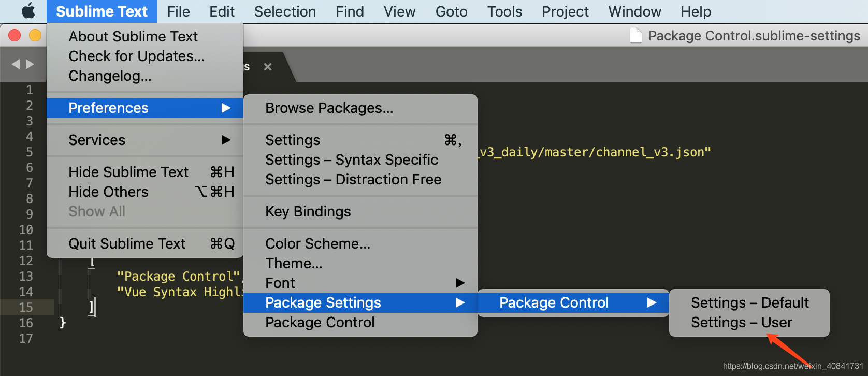Open the File menu

(x=178, y=11)
